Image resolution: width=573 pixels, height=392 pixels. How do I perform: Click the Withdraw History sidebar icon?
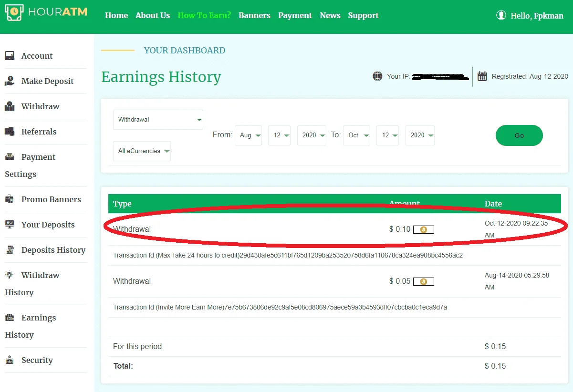10,275
